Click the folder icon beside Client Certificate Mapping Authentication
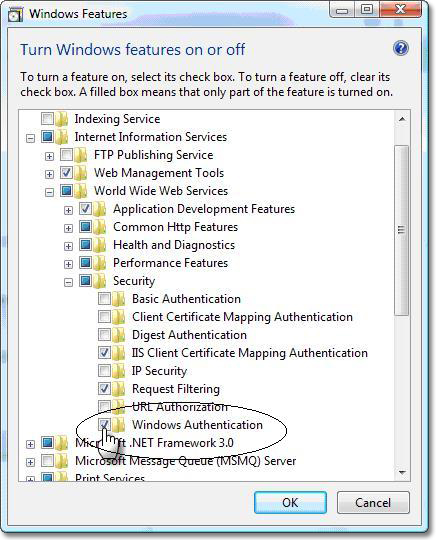 coord(120,317)
